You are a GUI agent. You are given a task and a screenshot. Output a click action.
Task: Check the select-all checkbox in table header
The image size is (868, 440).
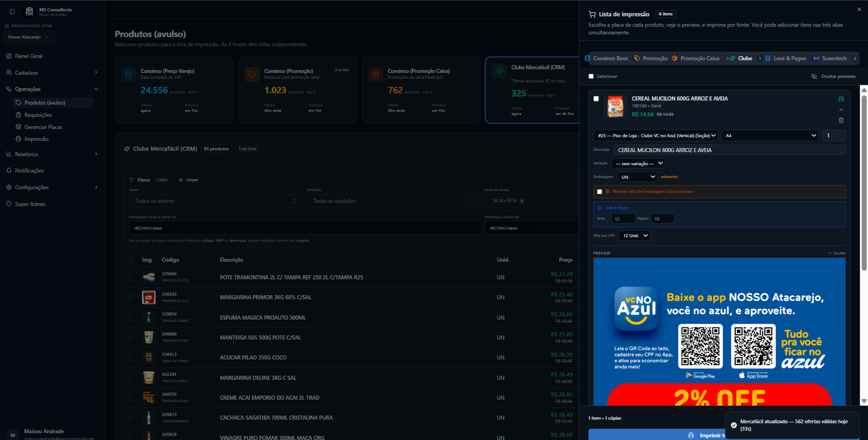click(130, 260)
